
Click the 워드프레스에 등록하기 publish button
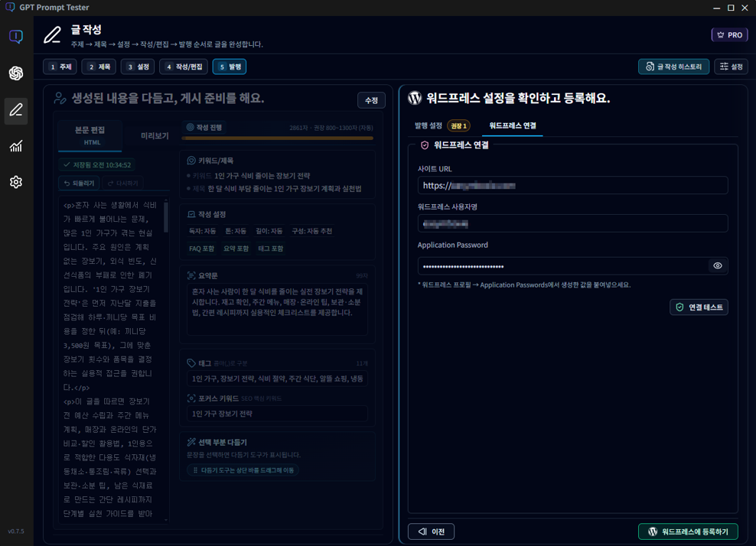[687, 531]
